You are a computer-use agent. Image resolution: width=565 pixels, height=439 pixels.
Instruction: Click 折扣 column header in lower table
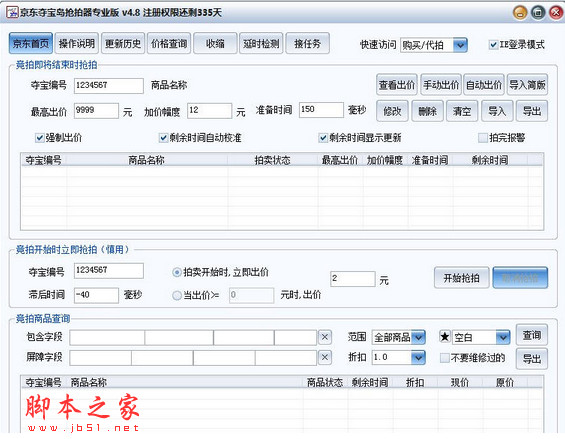click(x=415, y=382)
